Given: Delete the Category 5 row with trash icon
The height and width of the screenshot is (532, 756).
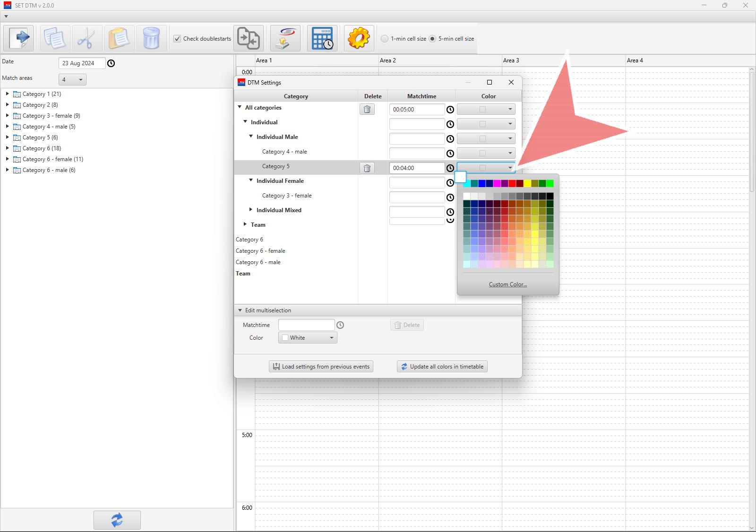Looking at the screenshot, I should tap(367, 168).
